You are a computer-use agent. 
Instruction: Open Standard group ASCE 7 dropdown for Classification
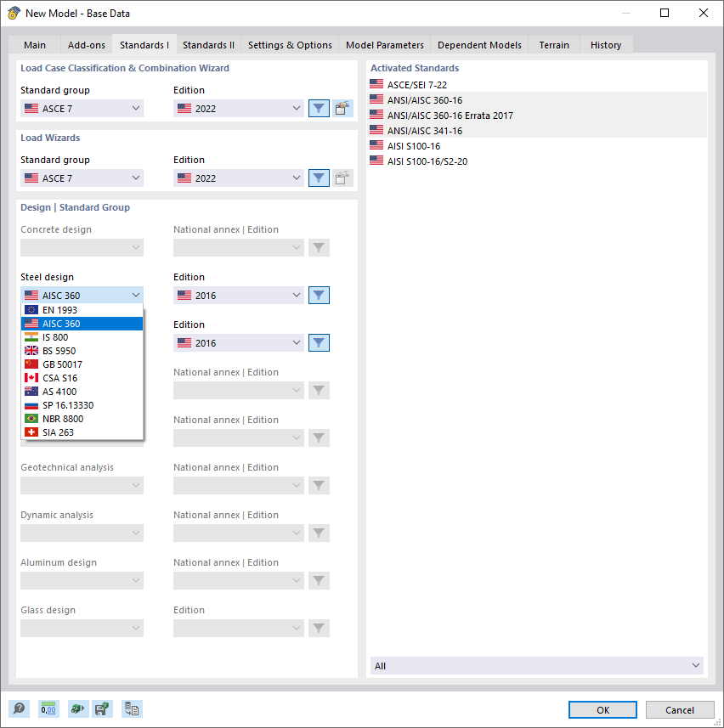point(82,108)
